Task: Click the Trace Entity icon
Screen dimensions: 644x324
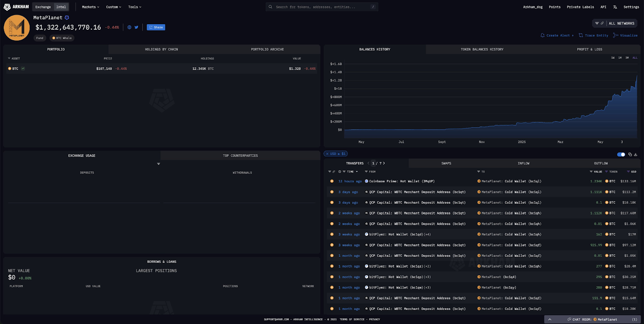Action: pos(581,35)
